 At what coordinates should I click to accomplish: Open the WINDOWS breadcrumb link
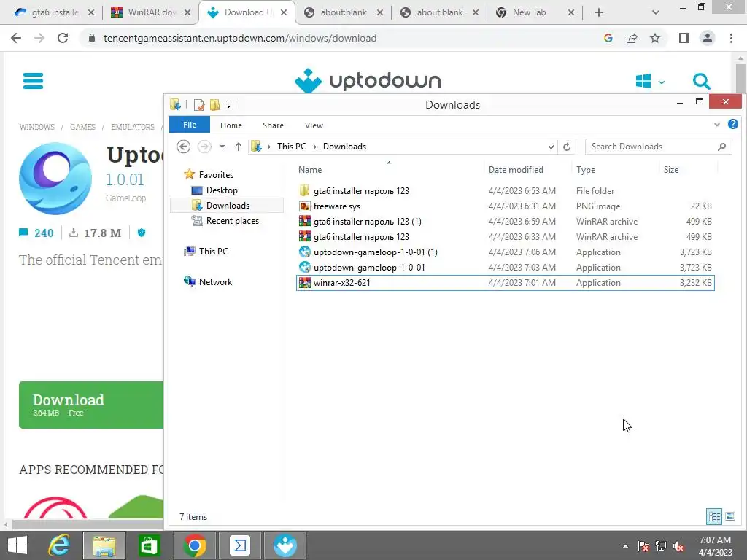(36, 127)
